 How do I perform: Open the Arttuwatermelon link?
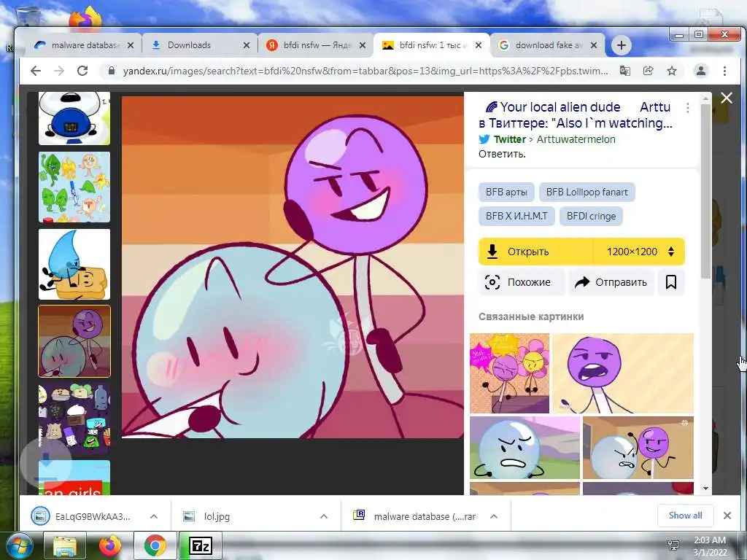tap(576, 139)
